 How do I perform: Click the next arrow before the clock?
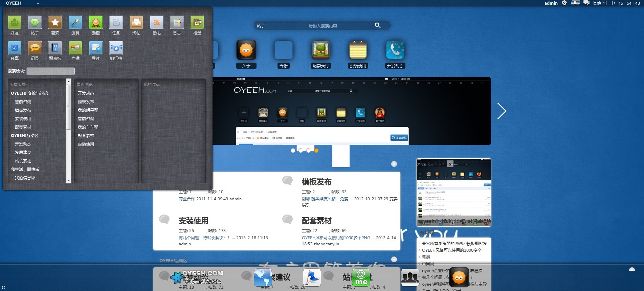pyautogui.click(x=613, y=3)
